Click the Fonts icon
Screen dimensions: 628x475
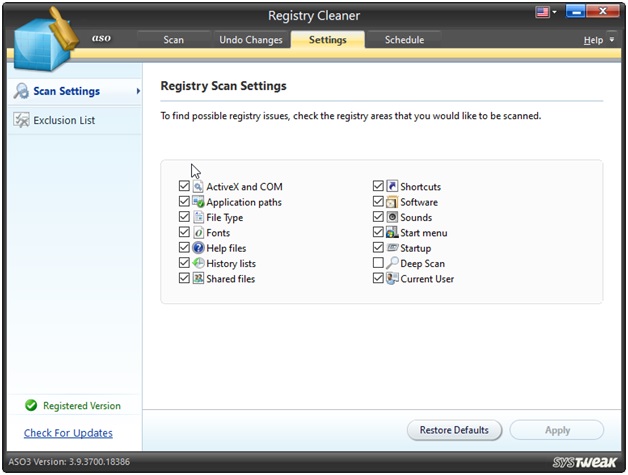[198, 232]
